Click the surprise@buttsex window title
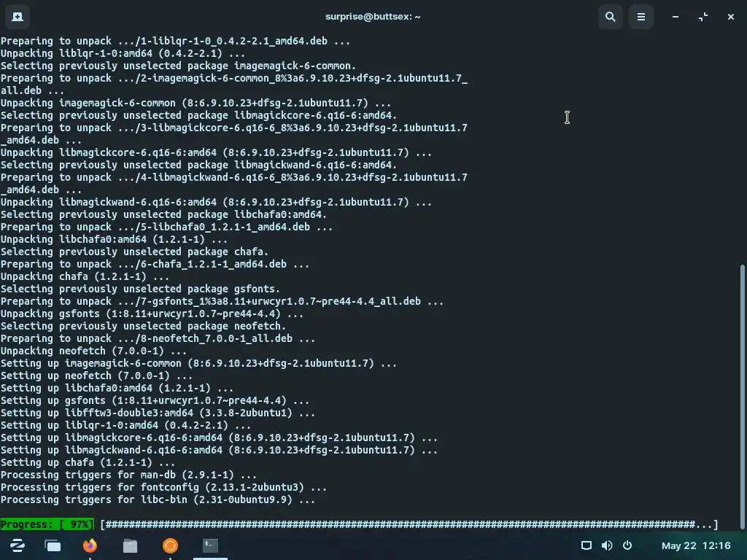The height and width of the screenshot is (560, 747). (x=373, y=17)
